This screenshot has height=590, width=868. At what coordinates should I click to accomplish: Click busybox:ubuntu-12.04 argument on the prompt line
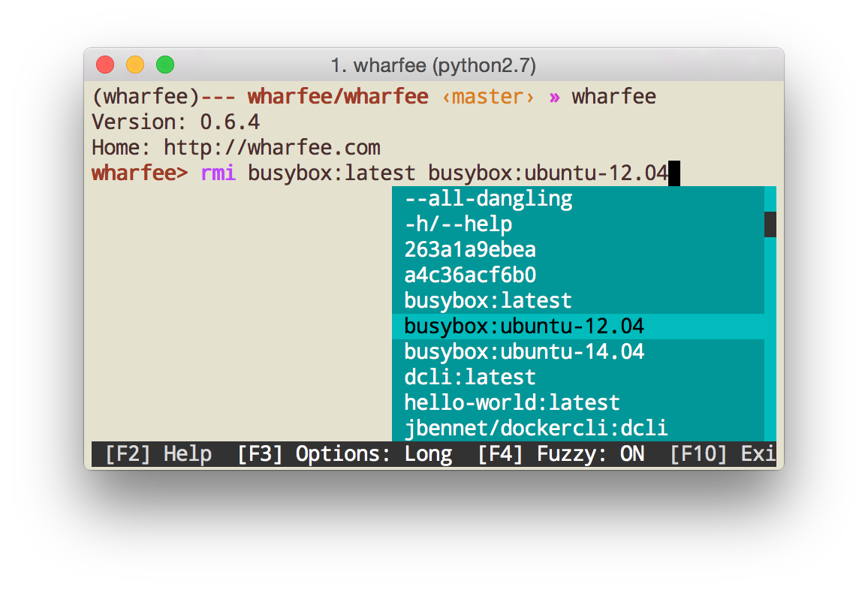tap(548, 173)
